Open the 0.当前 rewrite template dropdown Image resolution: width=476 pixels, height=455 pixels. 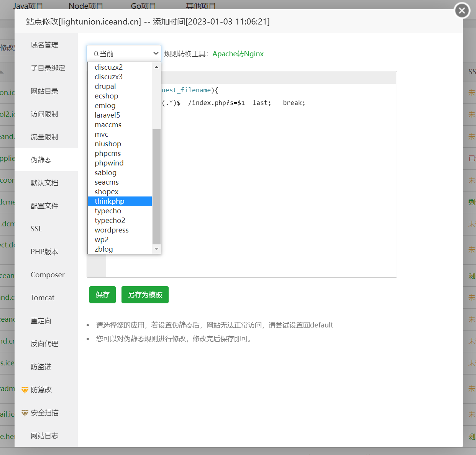pos(124,54)
